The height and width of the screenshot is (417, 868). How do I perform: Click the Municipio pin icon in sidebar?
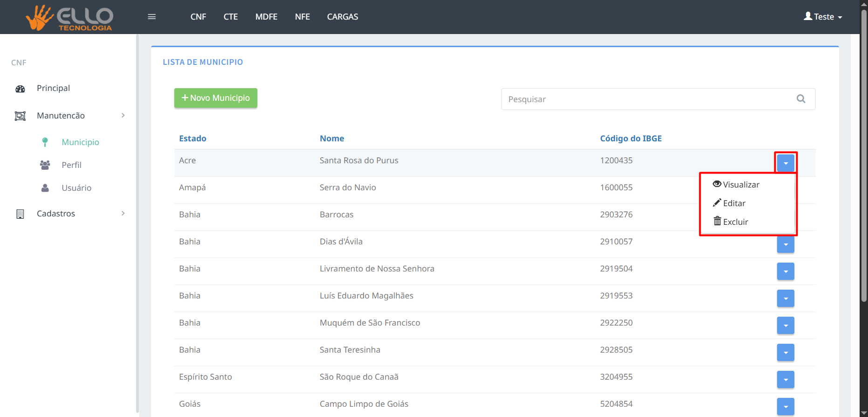pyautogui.click(x=45, y=142)
